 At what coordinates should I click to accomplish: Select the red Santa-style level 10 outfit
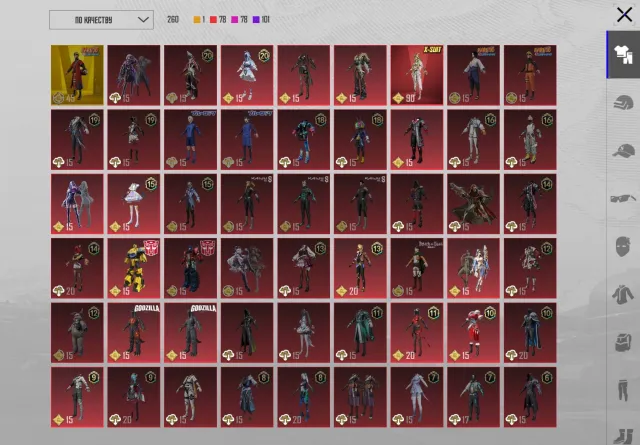pos(473,333)
